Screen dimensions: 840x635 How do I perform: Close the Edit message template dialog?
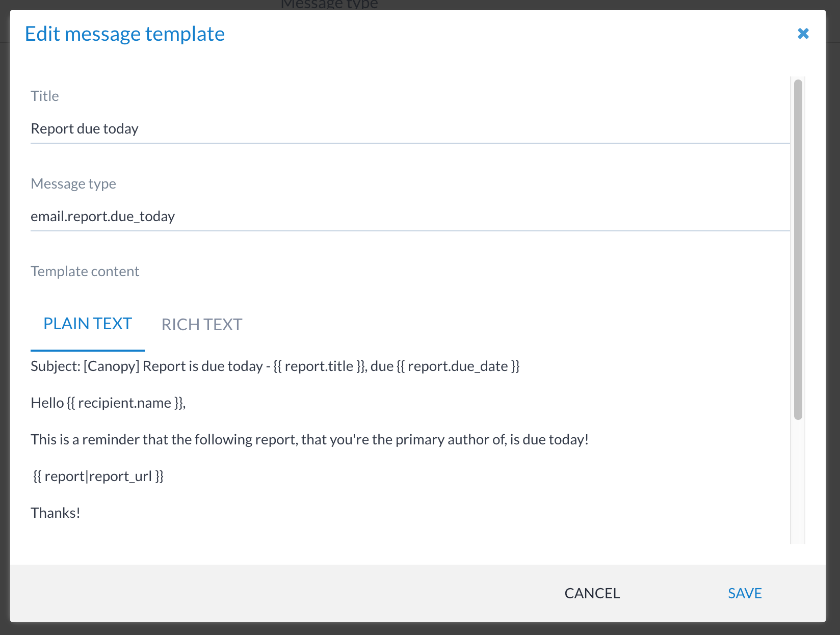click(803, 34)
